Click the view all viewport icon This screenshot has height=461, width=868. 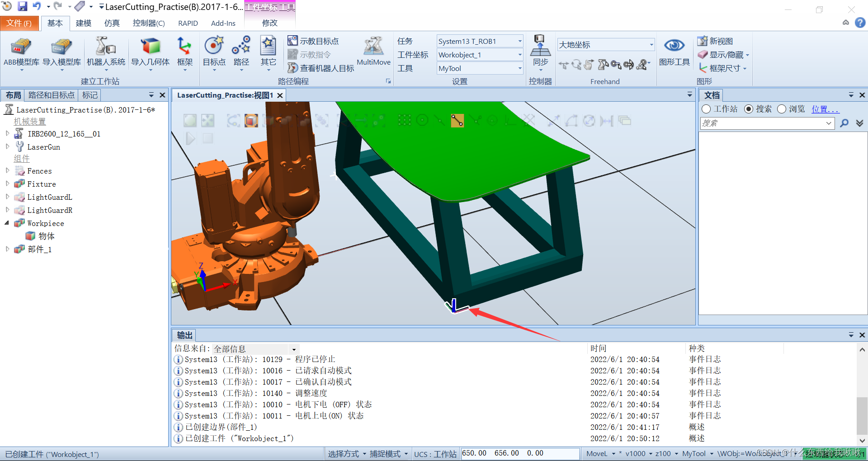190,121
